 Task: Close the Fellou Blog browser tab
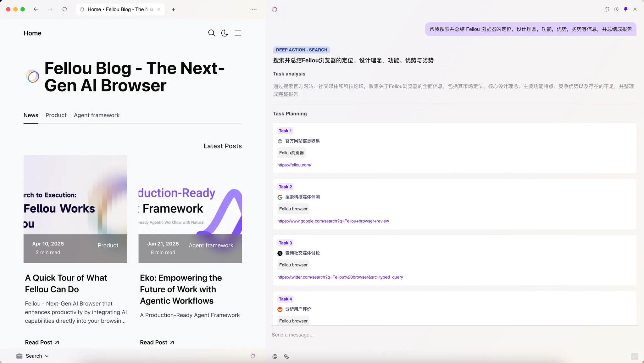click(159, 9)
